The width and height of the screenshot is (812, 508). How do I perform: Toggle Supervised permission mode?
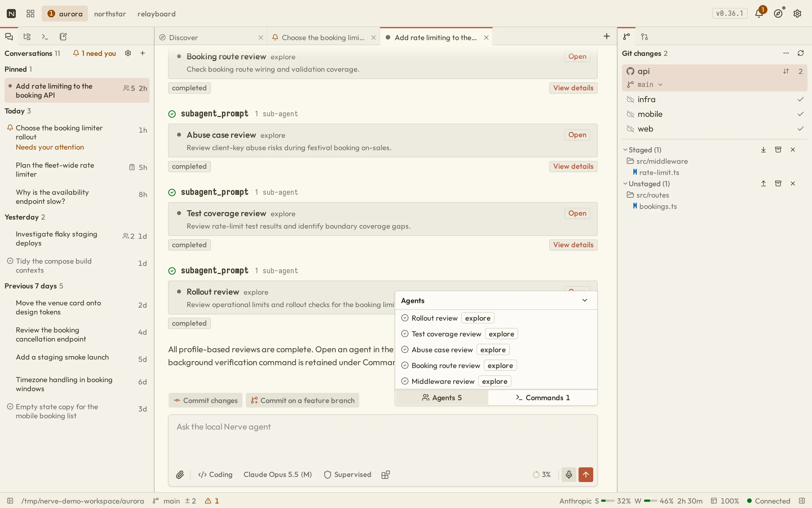(348, 474)
